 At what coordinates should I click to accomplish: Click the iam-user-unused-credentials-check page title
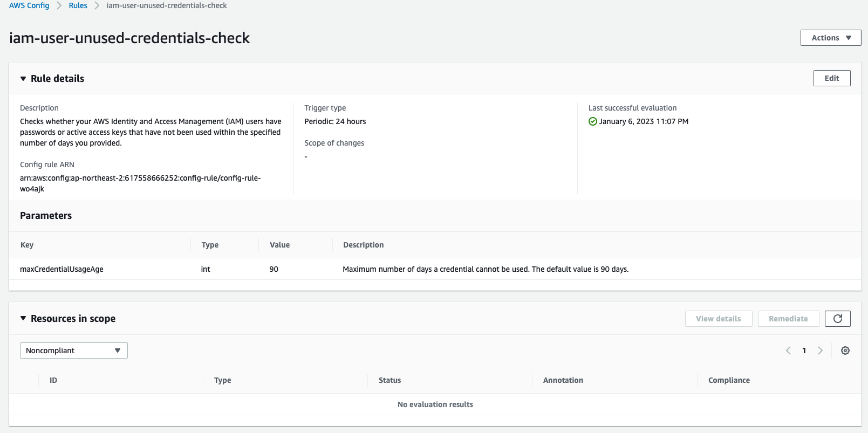click(x=129, y=38)
